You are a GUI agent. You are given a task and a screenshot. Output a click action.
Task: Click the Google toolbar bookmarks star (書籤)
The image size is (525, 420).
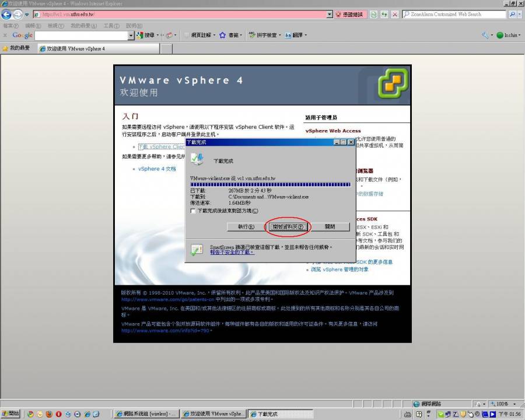coord(222,36)
